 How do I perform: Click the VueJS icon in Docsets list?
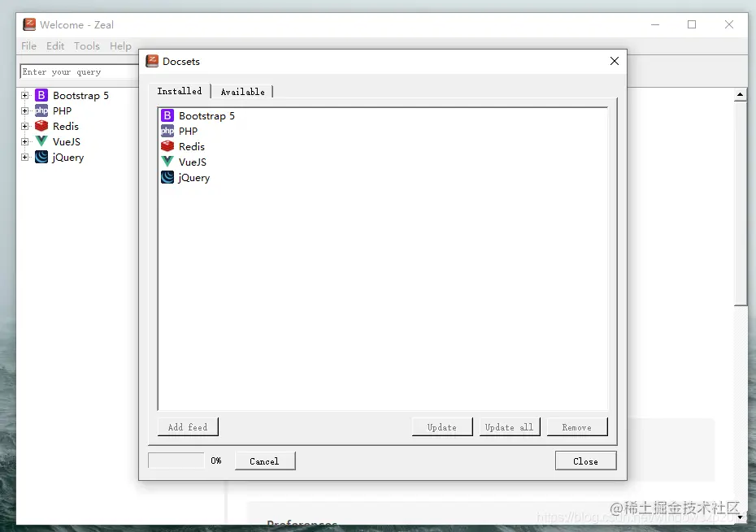[167, 162]
